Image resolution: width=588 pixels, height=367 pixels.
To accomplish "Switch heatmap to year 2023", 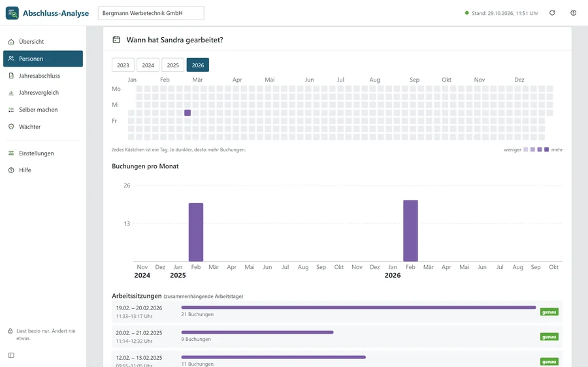I will tap(123, 65).
